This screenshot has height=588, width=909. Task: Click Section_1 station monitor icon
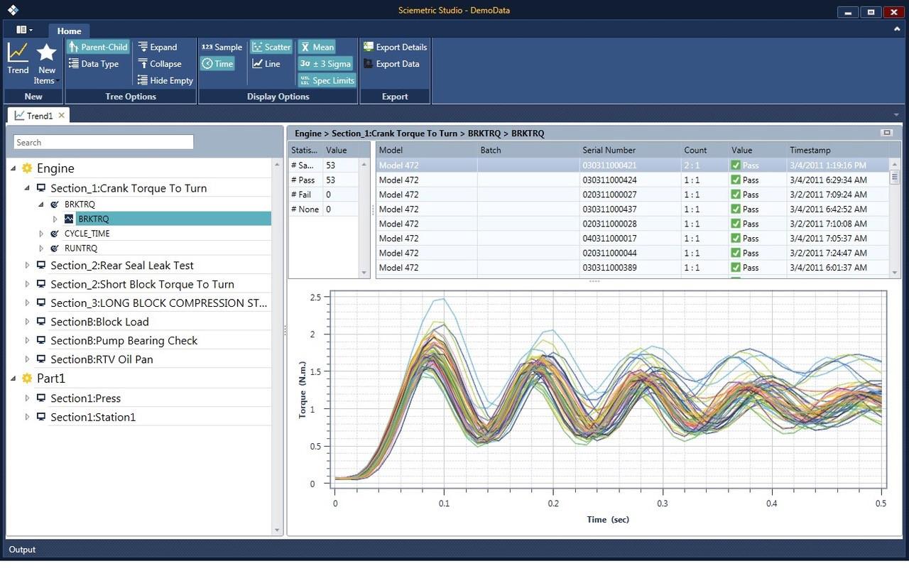[x=41, y=188]
